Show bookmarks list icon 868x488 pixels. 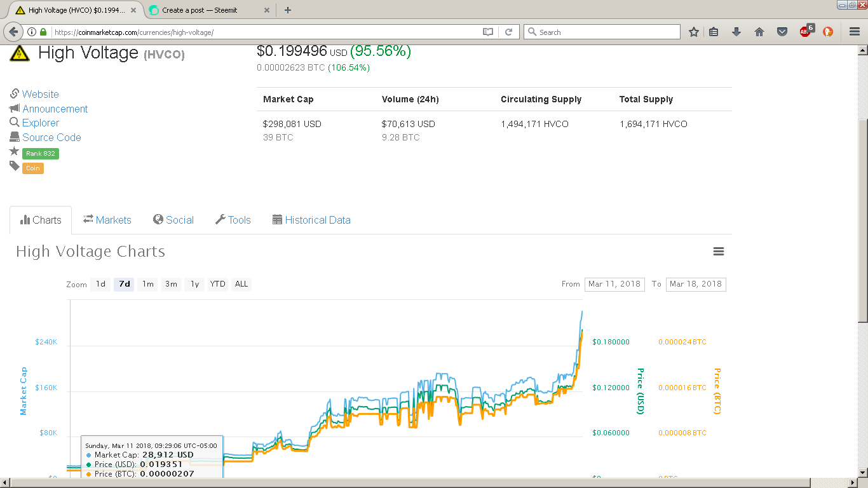click(x=714, y=32)
